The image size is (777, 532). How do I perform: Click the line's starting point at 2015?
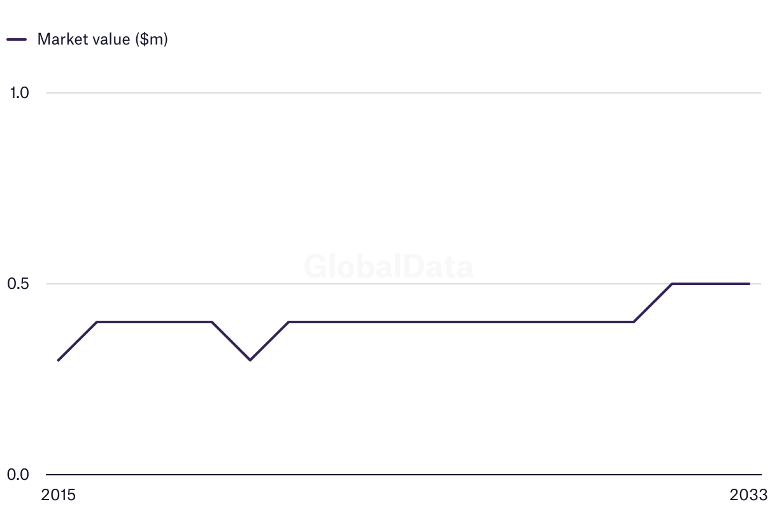tap(58, 360)
